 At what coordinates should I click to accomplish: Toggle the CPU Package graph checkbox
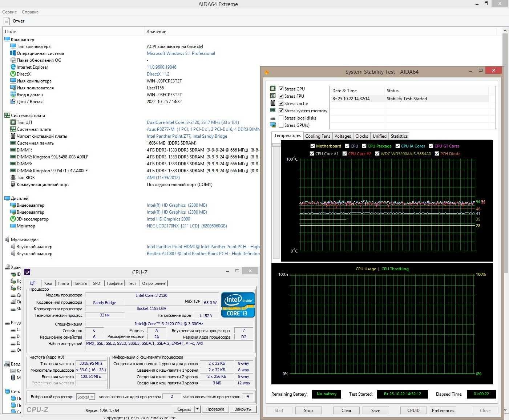coord(364,146)
